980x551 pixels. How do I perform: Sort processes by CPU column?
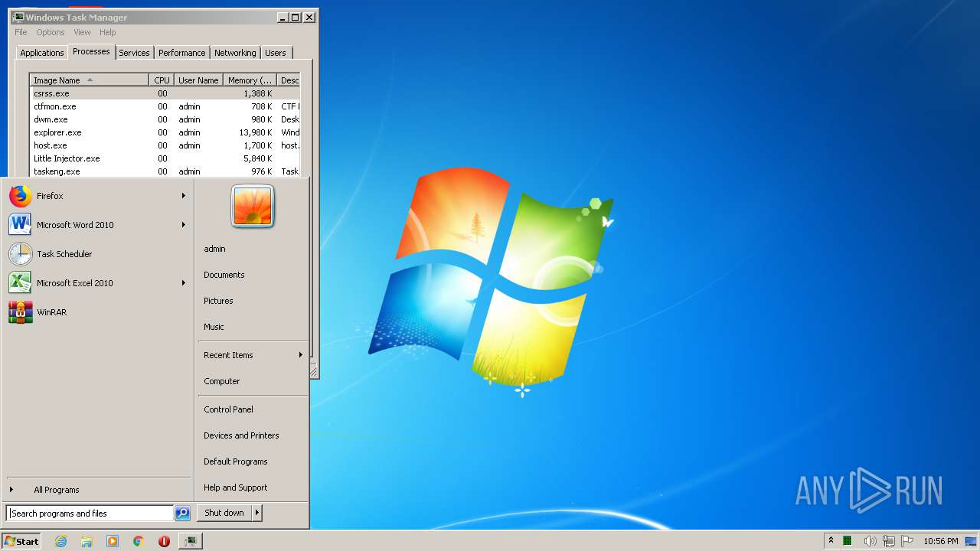point(162,80)
